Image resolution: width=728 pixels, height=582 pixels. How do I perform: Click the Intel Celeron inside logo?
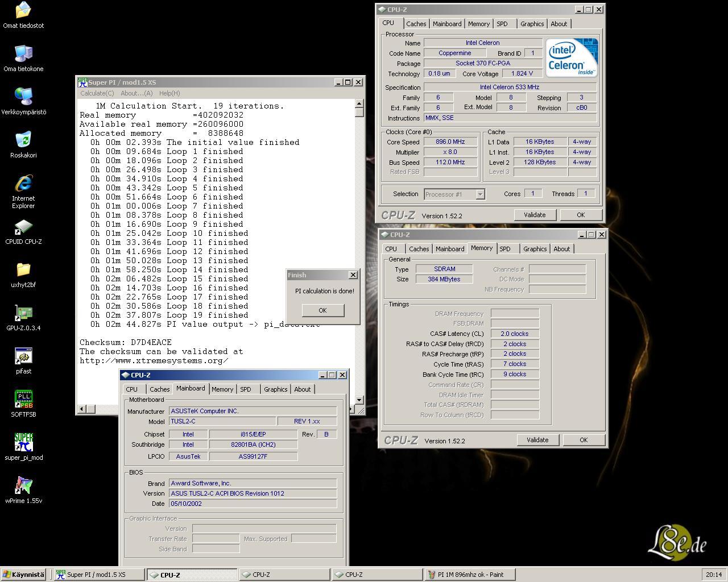click(572, 57)
